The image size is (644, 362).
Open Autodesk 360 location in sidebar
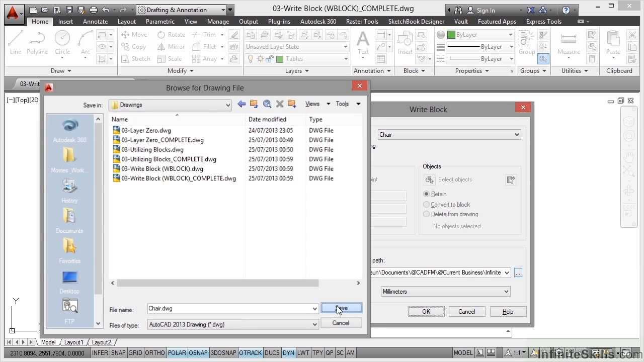coord(69,131)
